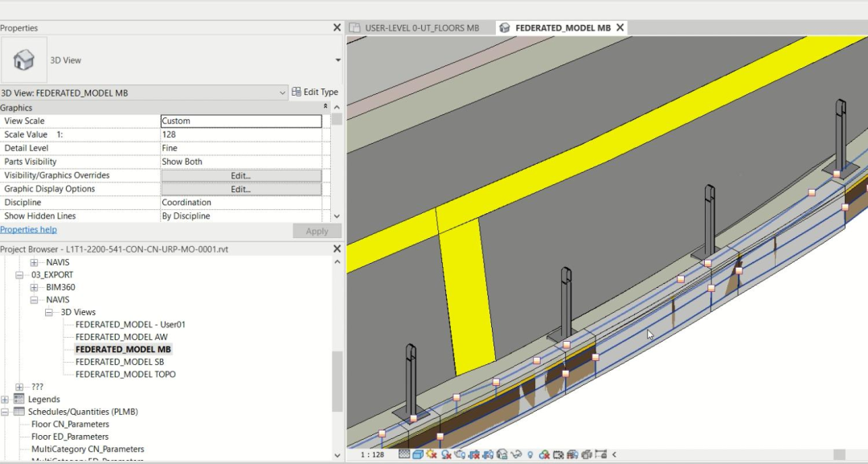Screen dimensions: 868x464
Task: Click the Schedules/Quantities table icon
Action: tap(18, 412)
